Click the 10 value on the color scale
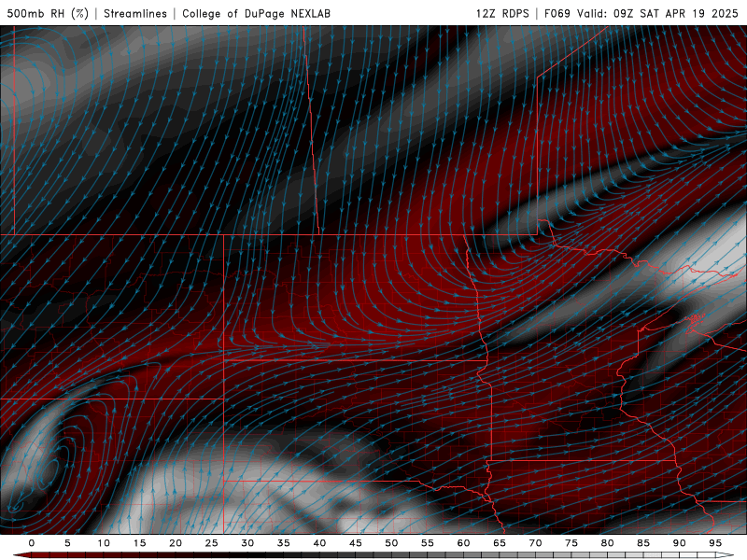The height and width of the screenshot is (560, 747). point(104,543)
